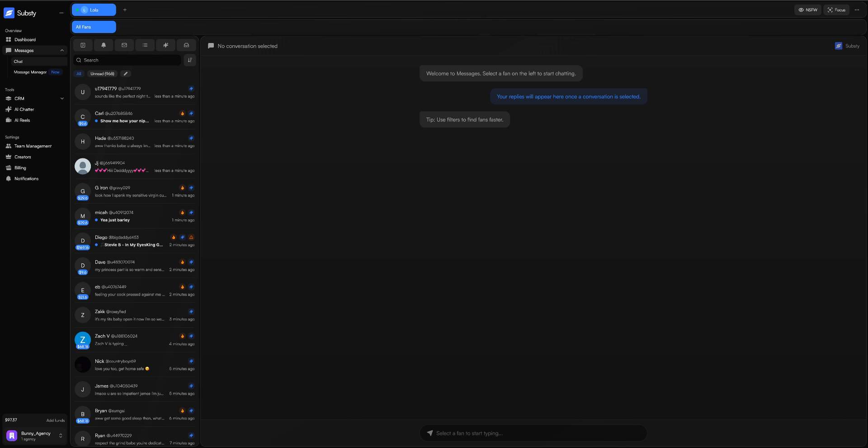
Task: Add a new creator tab
Action: tap(125, 10)
